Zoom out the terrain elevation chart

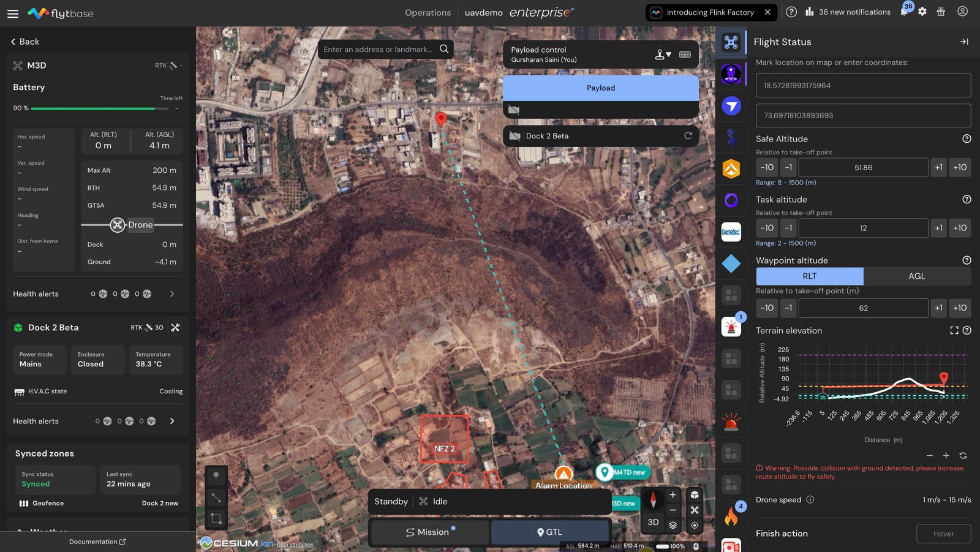(929, 456)
